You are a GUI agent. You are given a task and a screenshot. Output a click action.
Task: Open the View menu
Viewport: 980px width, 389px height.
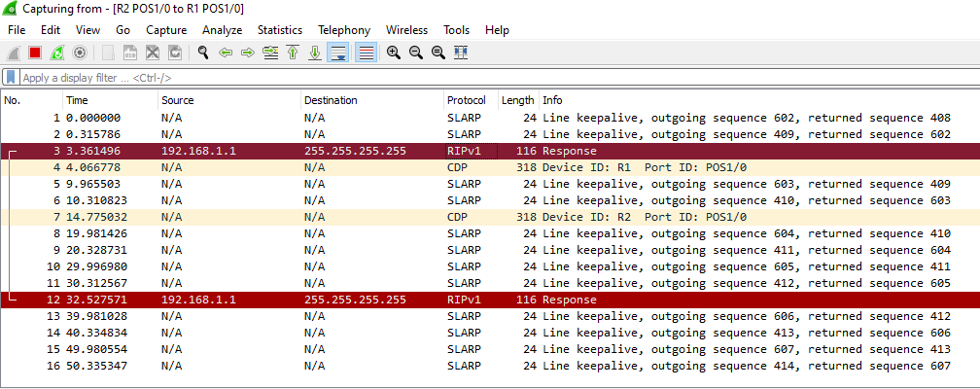point(88,30)
